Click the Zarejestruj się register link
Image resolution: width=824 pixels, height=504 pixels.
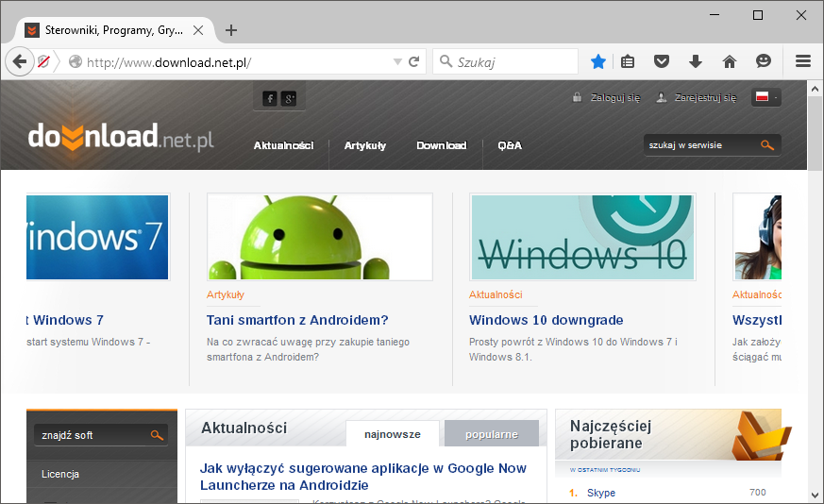706,98
